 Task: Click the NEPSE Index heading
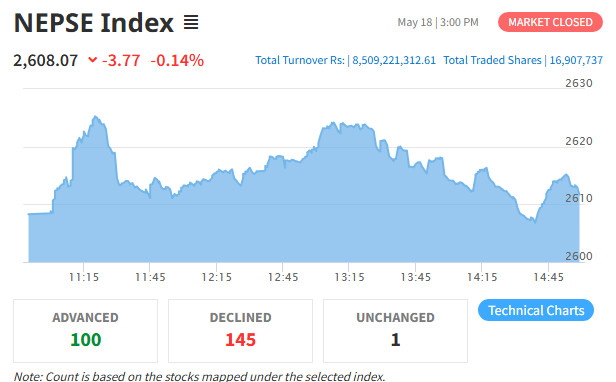point(94,23)
